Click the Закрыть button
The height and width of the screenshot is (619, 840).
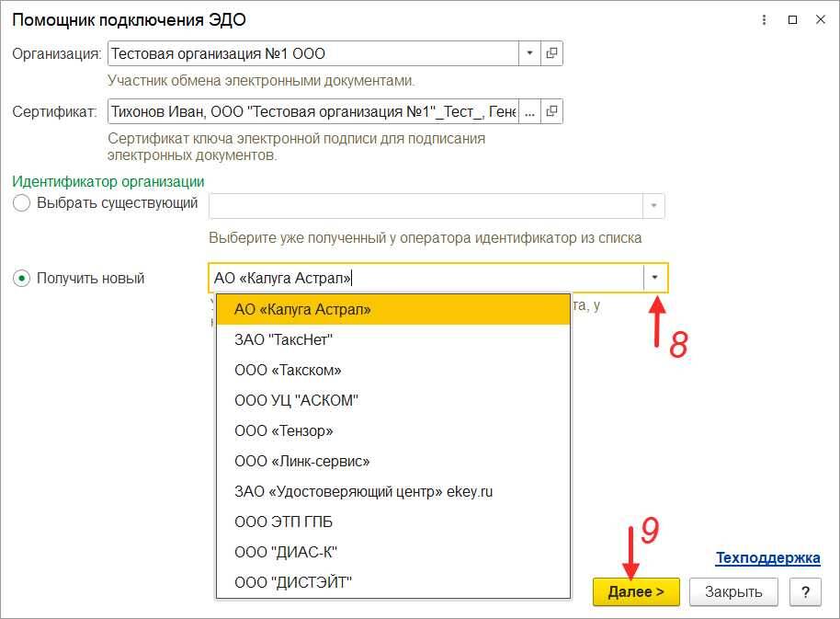tap(733, 591)
